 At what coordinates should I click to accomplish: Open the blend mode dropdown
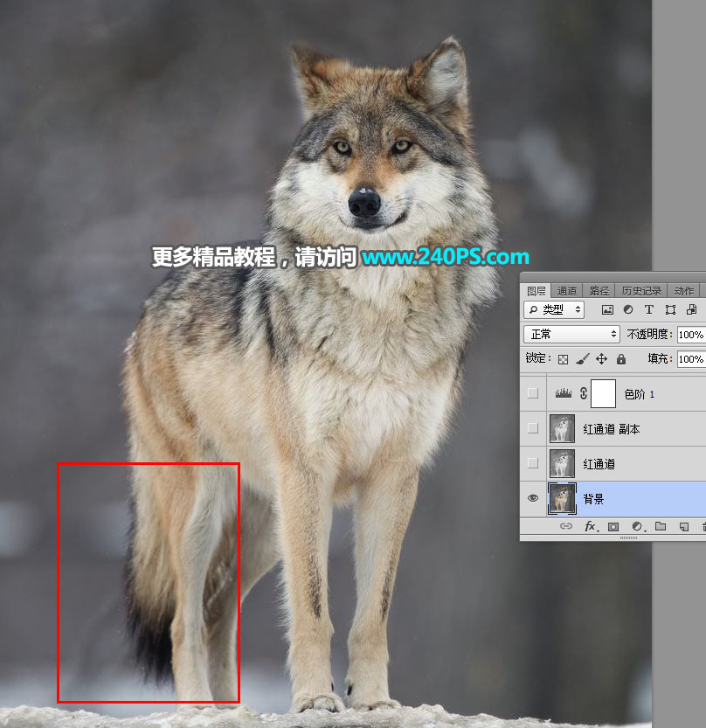click(x=572, y=334)
